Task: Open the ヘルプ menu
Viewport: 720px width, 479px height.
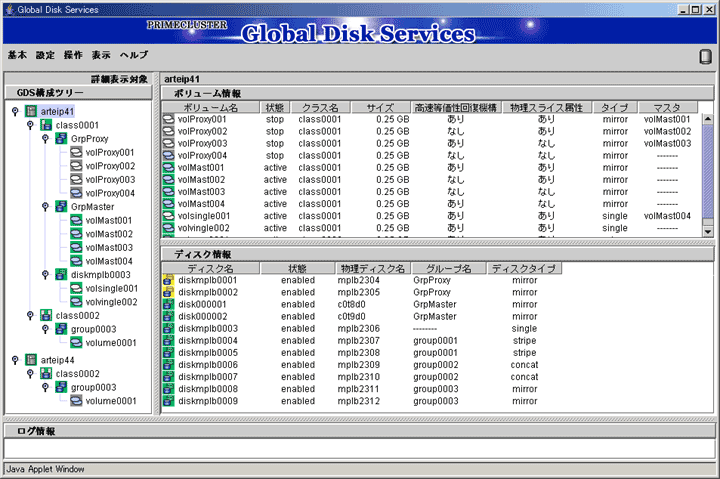Action: tap(134, 55)
